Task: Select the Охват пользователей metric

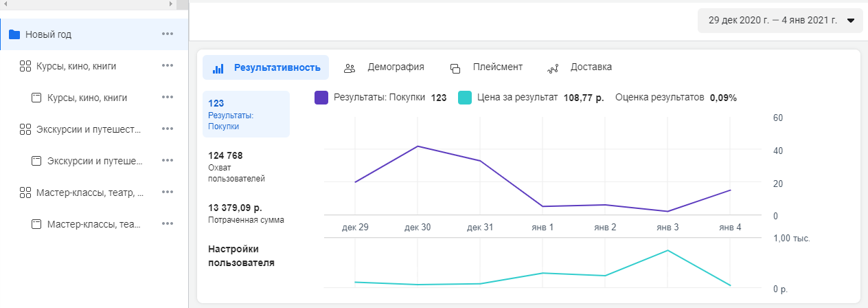Action: point(236,166)
